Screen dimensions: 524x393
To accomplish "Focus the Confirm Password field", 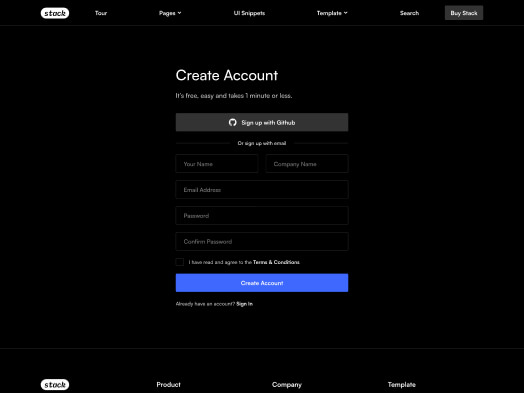I will (x=262, y=241).
